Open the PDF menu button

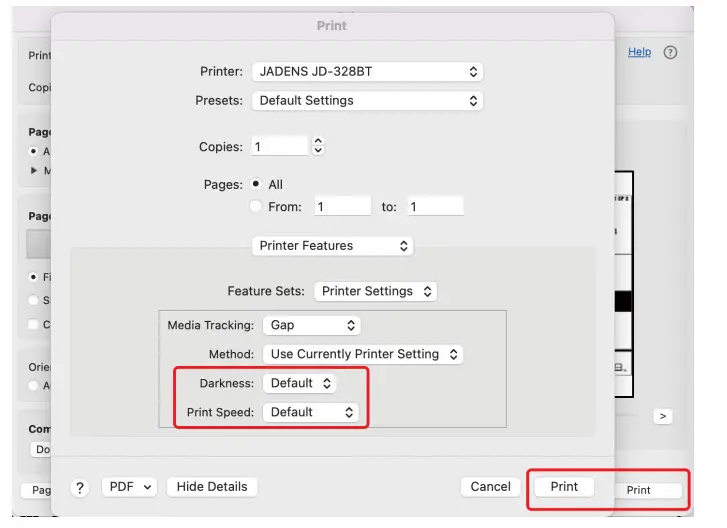tap(129, 487)
